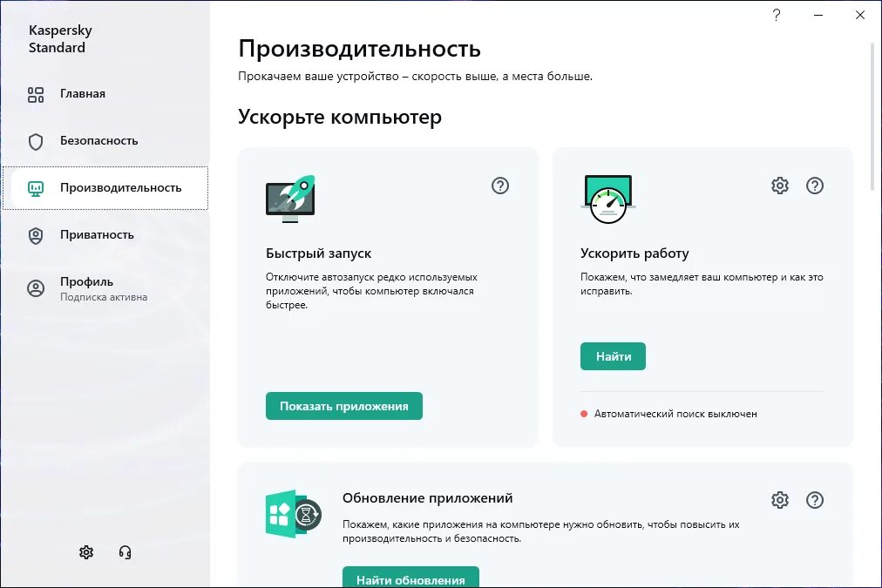This screenshot has width=882, height=588.
Task: Close the Kaspersky window
Action: click(860, 15)
